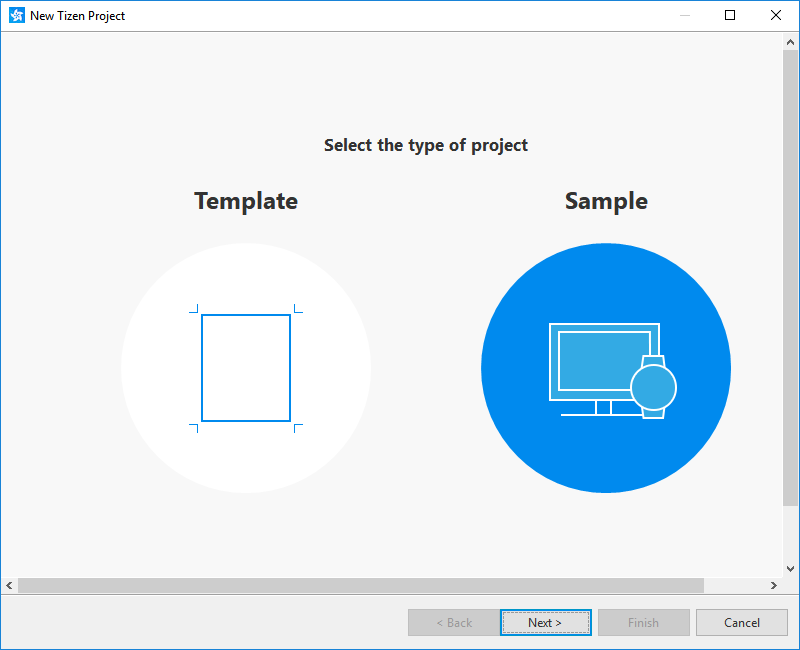The image size is (800, 650).
Task: Click the Template heading text
Action: click(x=245, y=201)
